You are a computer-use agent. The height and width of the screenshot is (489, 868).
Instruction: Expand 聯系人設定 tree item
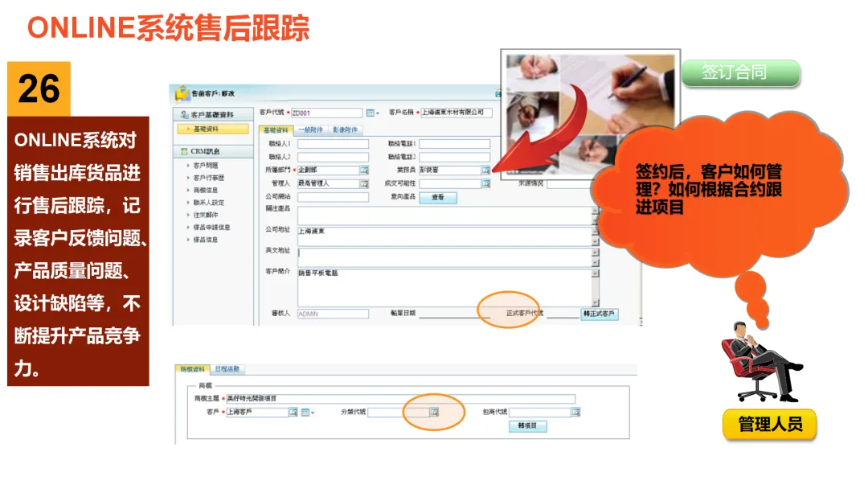coord(188,203)
